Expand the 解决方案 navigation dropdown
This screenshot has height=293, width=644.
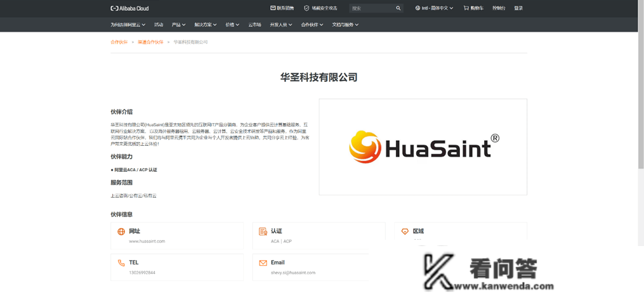206,25
